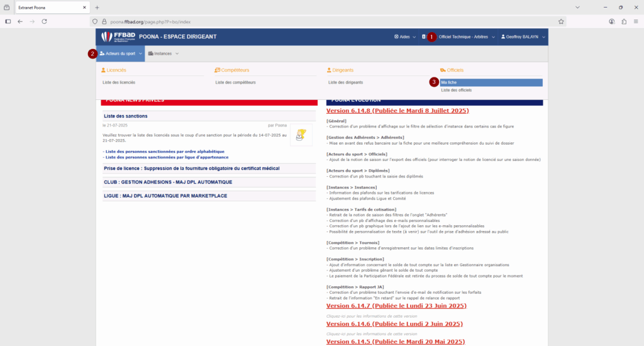Click the [Instances > Tarifs de cotisation] heading
The image size is (644, 346).
[362, 209]
